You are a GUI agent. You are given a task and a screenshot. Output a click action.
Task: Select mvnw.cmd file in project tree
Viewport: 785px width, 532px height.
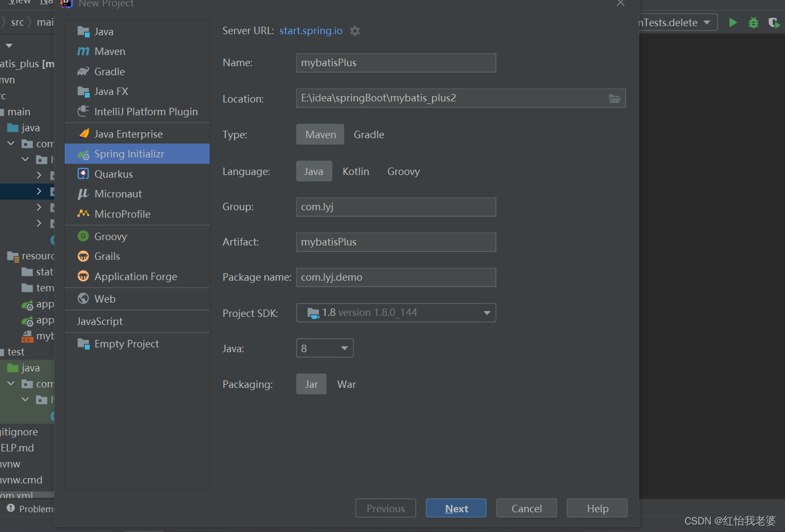(x=21, y=480)
